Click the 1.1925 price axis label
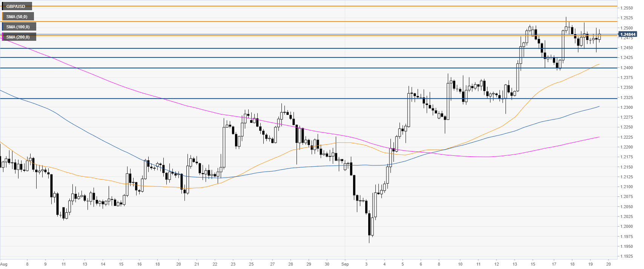The width and height of the screenshot is (644, 269). pos(627,257)
